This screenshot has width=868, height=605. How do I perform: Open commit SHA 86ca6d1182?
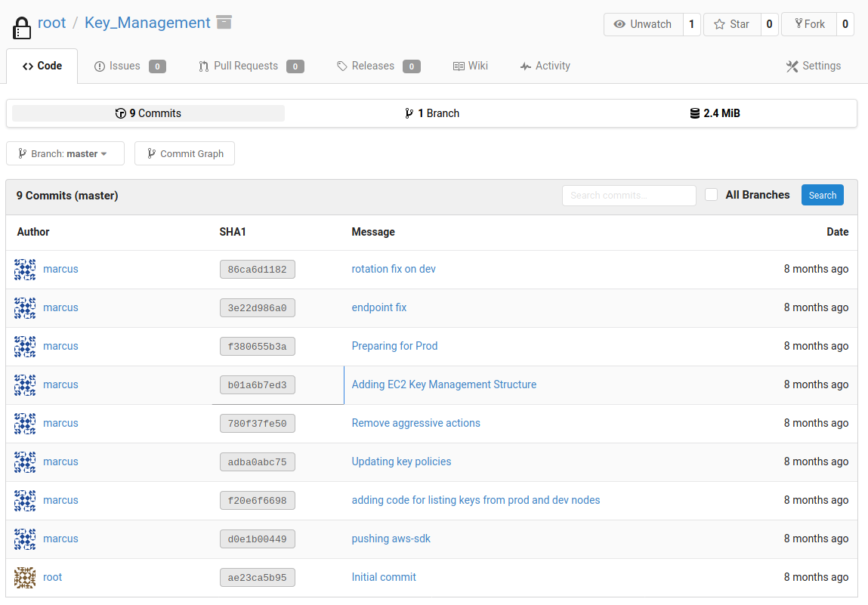257,270
